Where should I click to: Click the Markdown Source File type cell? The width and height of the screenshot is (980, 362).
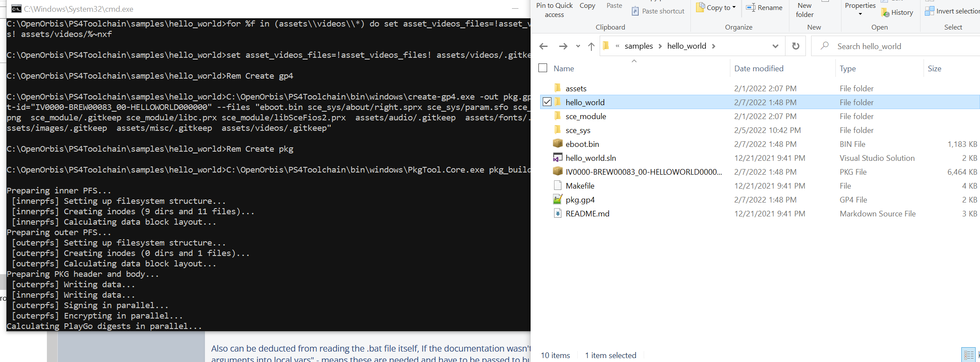878,213
